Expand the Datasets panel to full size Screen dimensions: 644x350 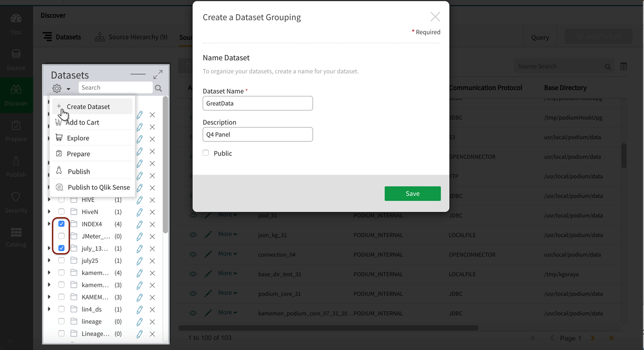pyautogui.click(x=158, y=74)
